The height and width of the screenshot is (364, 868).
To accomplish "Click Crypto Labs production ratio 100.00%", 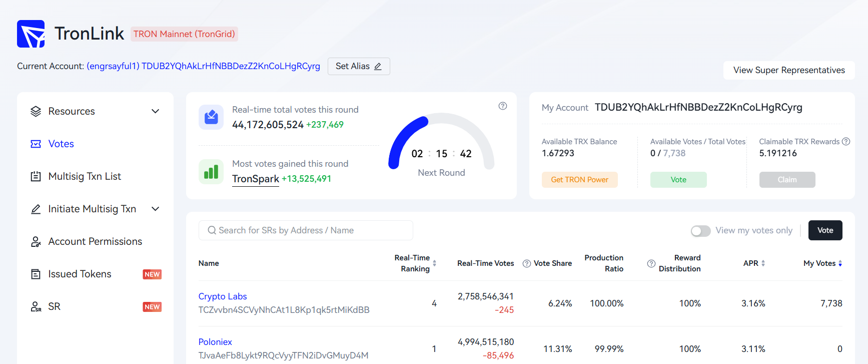I will point(607,303).
